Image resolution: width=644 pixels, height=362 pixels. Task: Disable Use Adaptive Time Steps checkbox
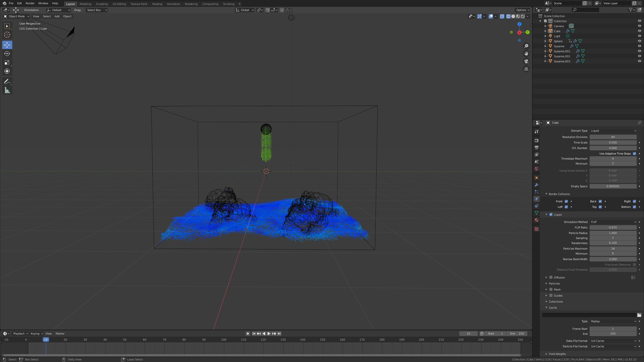pyautogui.click(x=634, y=154)
